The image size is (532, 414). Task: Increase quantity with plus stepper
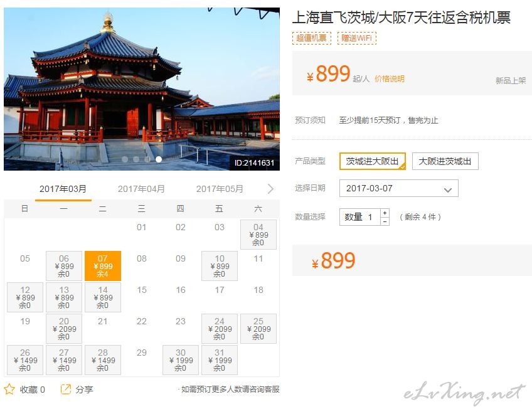coord(385,213)
